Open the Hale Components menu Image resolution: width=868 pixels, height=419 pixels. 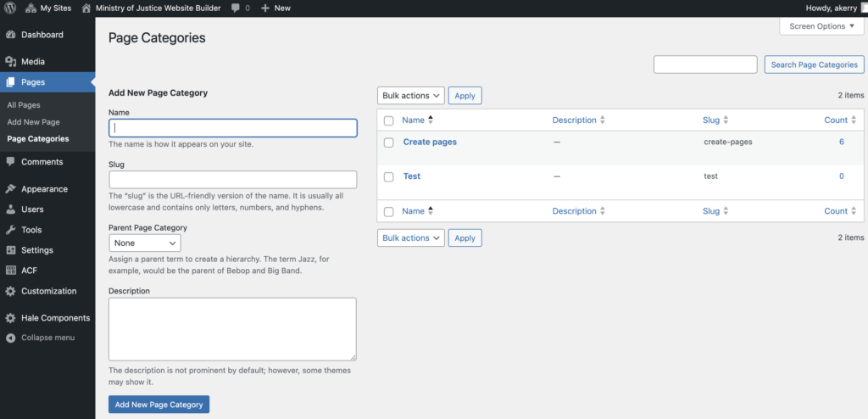coord(55,318)
